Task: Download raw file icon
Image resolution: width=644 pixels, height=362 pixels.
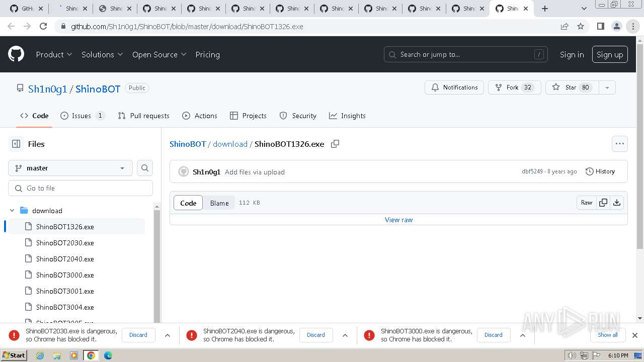Action: click(617, 203)
